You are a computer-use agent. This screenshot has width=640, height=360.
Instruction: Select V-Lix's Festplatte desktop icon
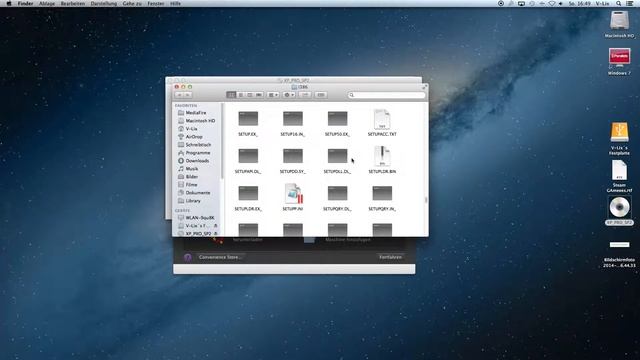tap(619, 133)
